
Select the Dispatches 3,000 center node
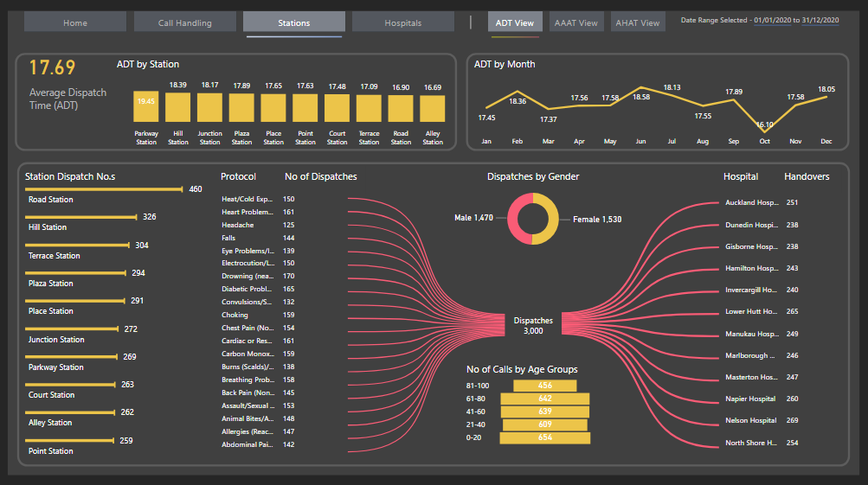click(x=532, y=325)
